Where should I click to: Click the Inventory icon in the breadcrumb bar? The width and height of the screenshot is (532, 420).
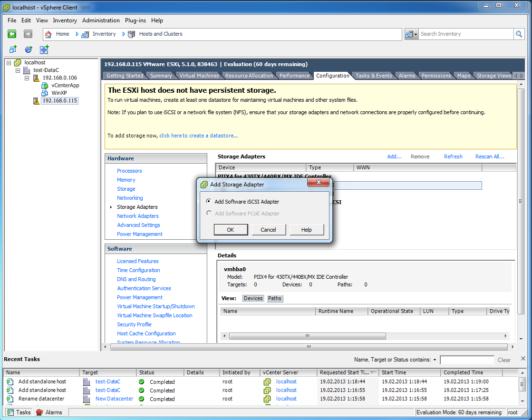[x=85, y=34]
